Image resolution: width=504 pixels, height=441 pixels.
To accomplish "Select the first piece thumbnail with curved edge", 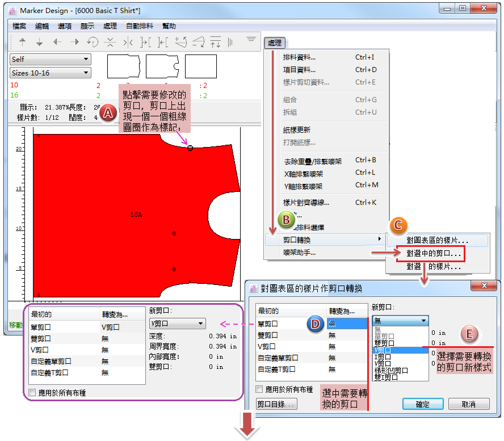I will tap(124, 66).
